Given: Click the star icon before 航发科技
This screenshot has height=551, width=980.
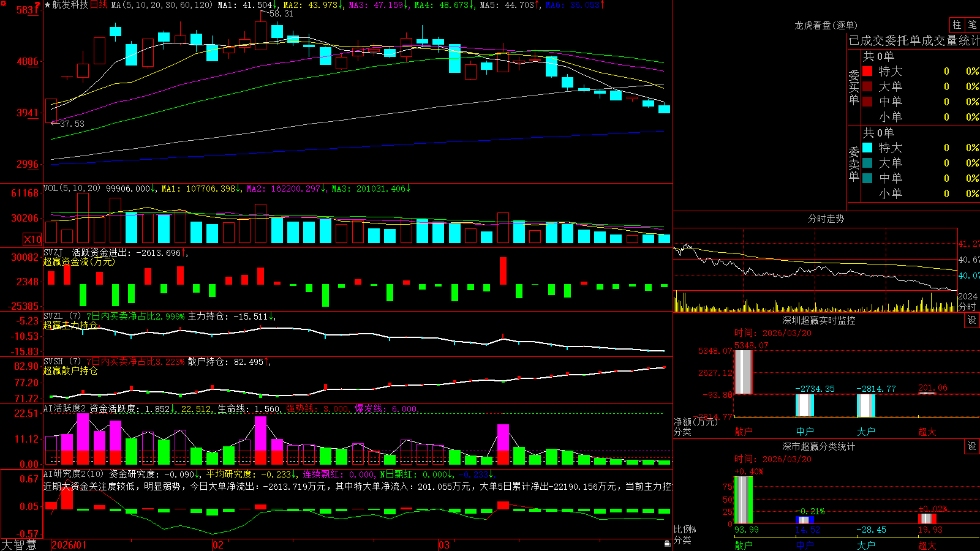Looking at the screenshot, I should pos(47,5).
